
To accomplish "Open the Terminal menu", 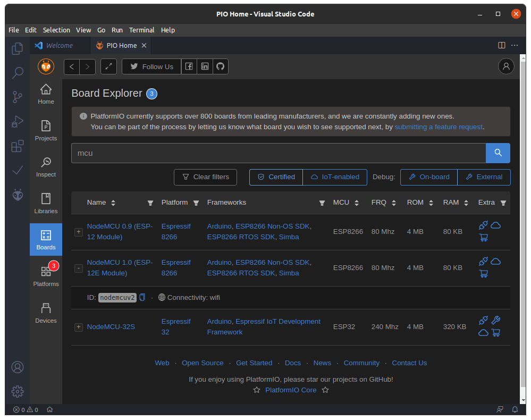I will point(141,30).
